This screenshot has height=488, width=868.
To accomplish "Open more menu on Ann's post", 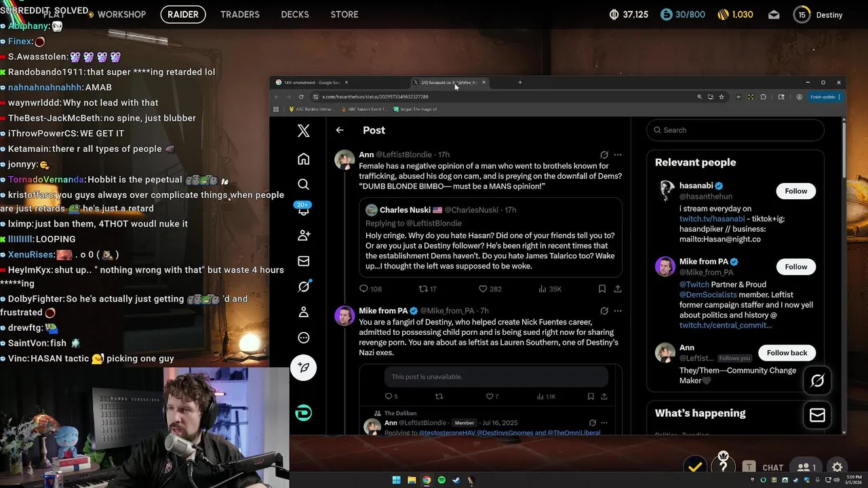I will coord(618,155).
